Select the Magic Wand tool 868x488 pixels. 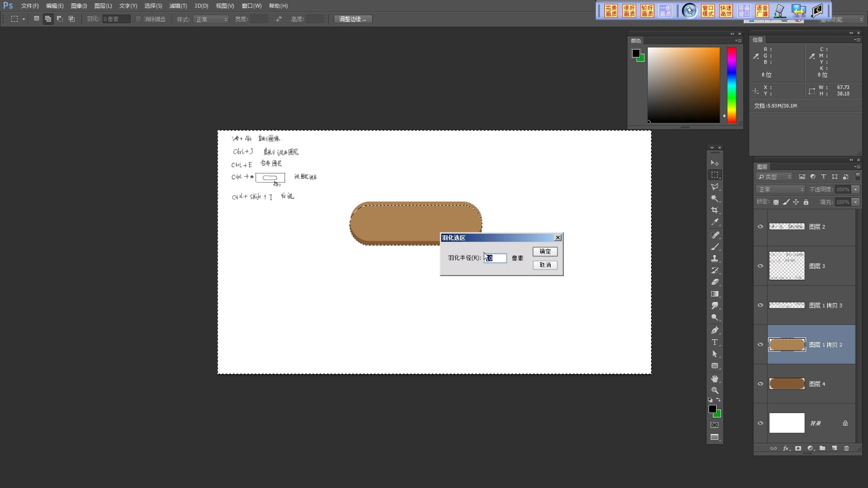coord(714,198)
